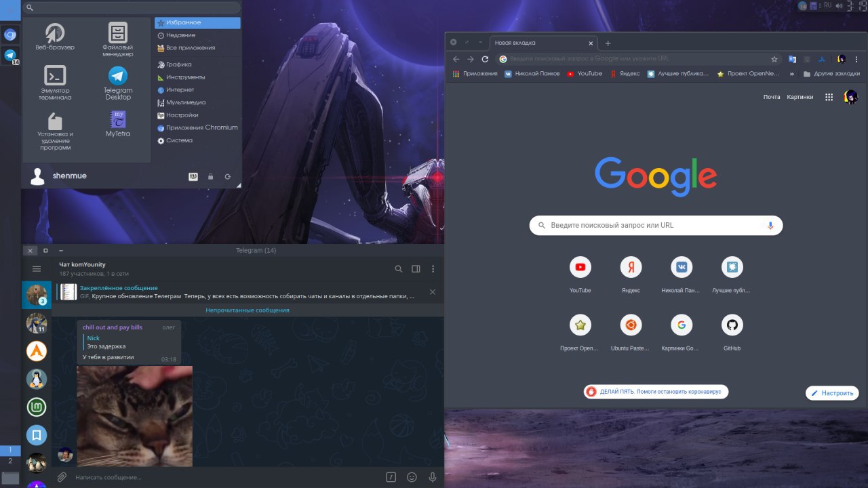Show Все приложения in the launcher

(x=197, y=47)
